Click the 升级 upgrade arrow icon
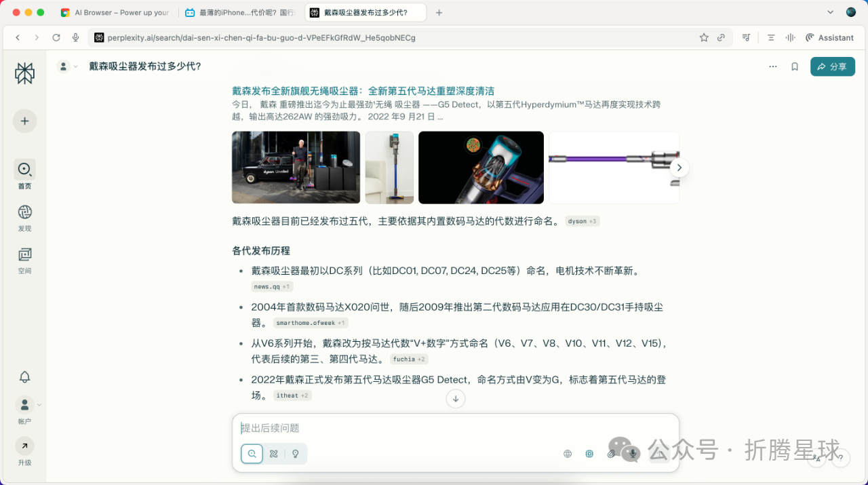This screenshot has height=485, width=868. (x=24, y=446)
